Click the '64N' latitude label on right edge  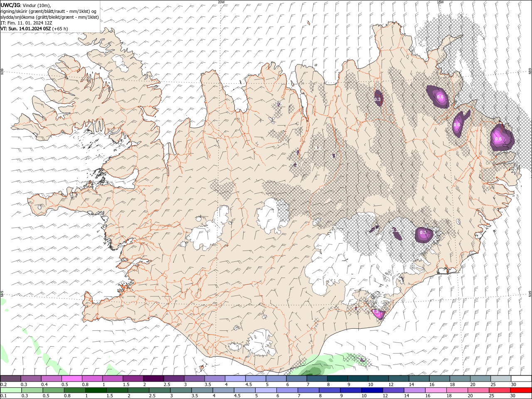(530, 294)
